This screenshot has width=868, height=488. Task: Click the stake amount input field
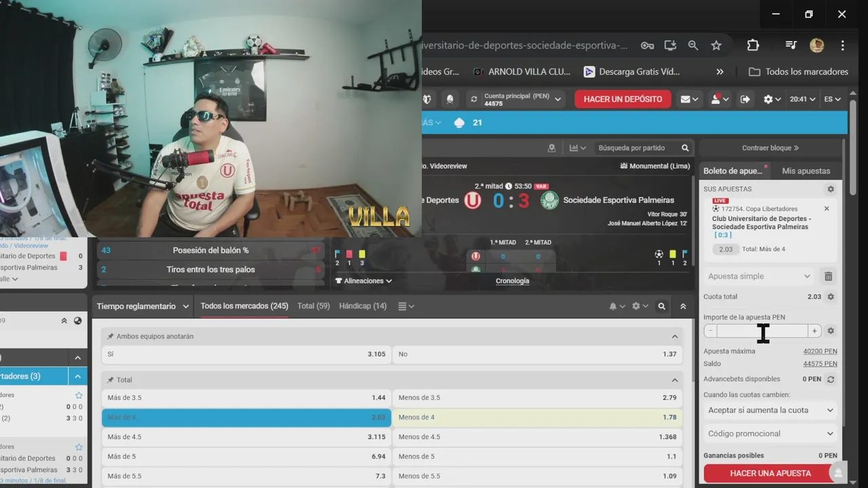pos(762,331)
